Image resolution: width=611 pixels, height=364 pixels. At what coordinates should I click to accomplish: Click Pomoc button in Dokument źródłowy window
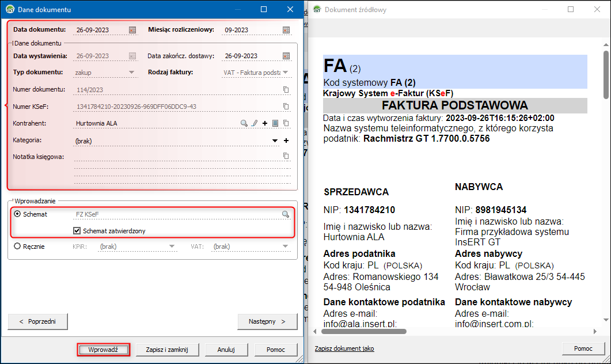point(583,348)
